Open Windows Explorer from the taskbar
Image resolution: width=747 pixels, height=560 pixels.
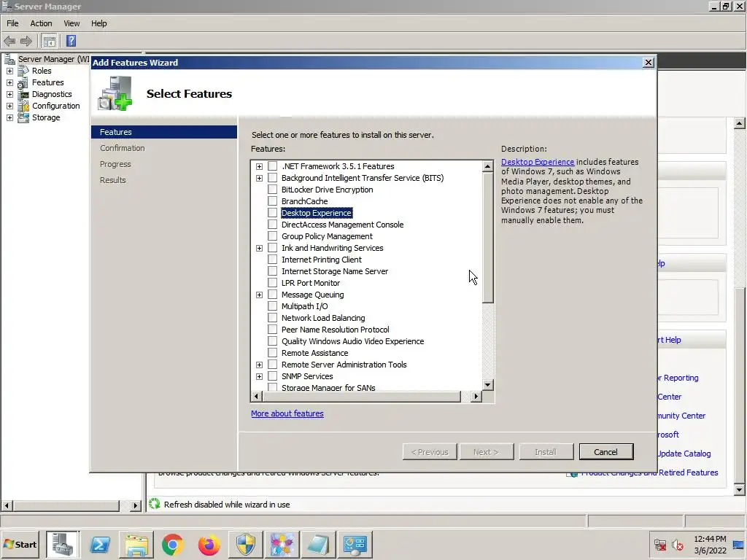pyautogui.click(x=136, y=544)
